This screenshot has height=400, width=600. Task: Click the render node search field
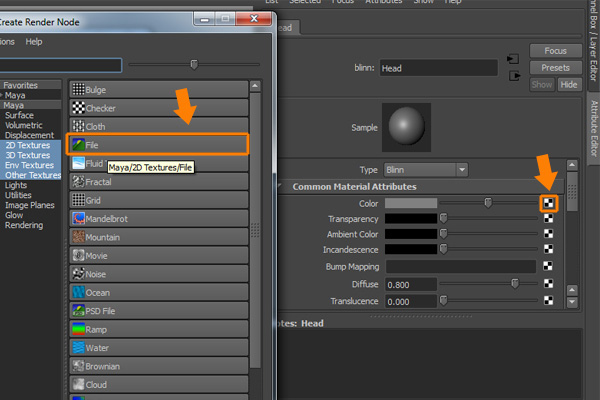[x=60, y=65]
